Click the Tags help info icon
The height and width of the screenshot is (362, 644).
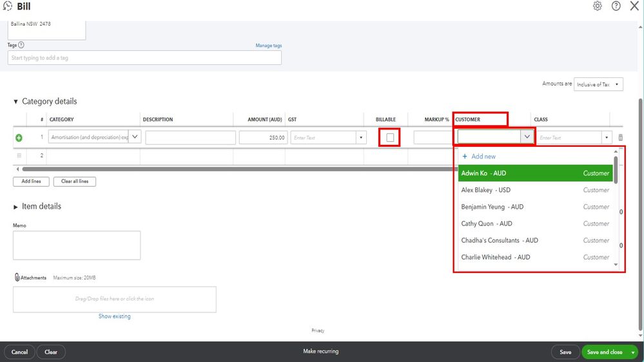(x=21, y=44)
